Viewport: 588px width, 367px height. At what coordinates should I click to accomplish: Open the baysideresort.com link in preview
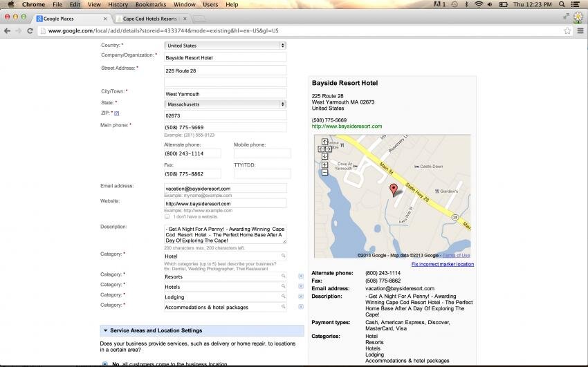[347, 126]
